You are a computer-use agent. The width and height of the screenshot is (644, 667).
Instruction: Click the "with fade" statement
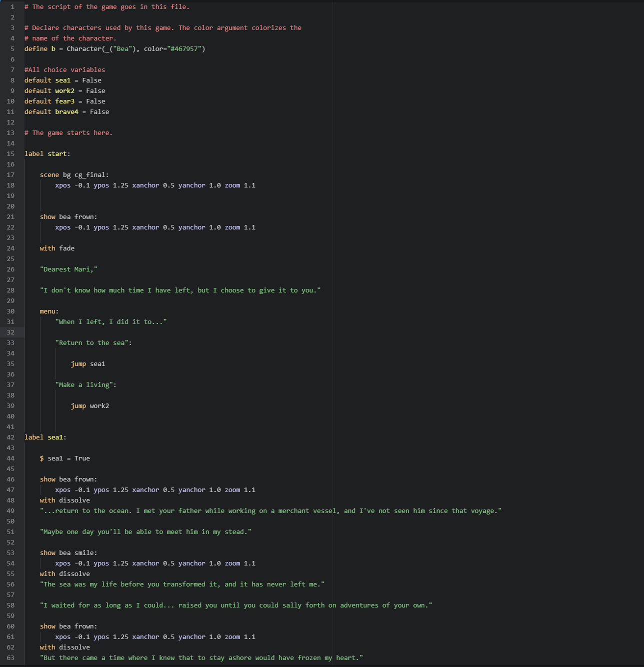click(57, 248)
